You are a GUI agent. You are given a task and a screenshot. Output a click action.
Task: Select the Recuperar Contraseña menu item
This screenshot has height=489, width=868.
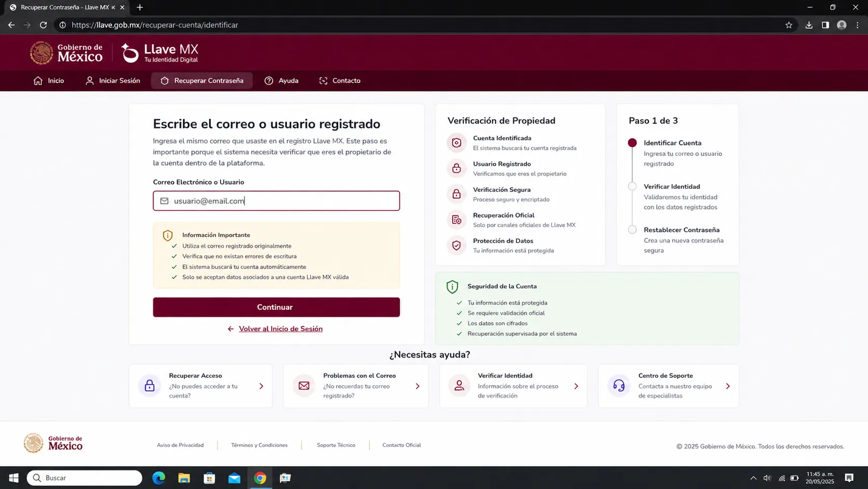[x=202, y=81]
